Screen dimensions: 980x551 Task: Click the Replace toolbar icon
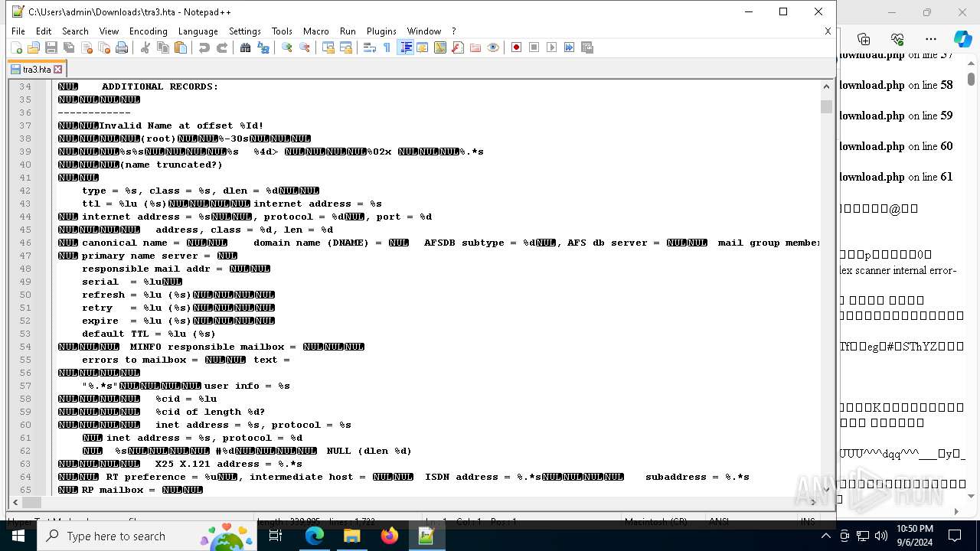(x=263, y=47)
